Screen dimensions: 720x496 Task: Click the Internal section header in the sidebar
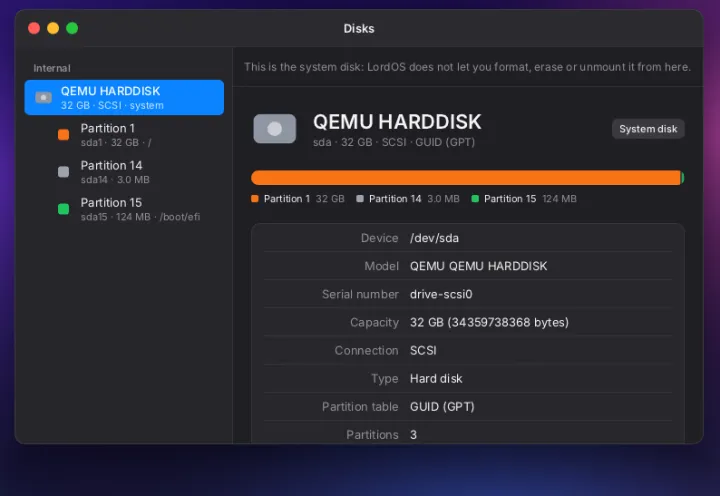click(52, 68)
